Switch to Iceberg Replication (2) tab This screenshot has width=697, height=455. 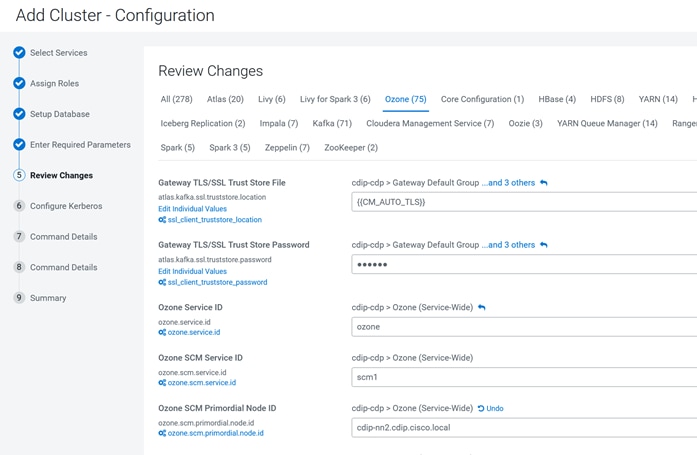[x=203, y=124]
